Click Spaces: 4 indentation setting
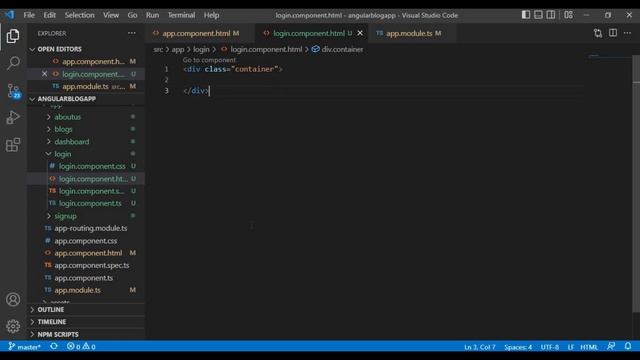 [518, 347]
